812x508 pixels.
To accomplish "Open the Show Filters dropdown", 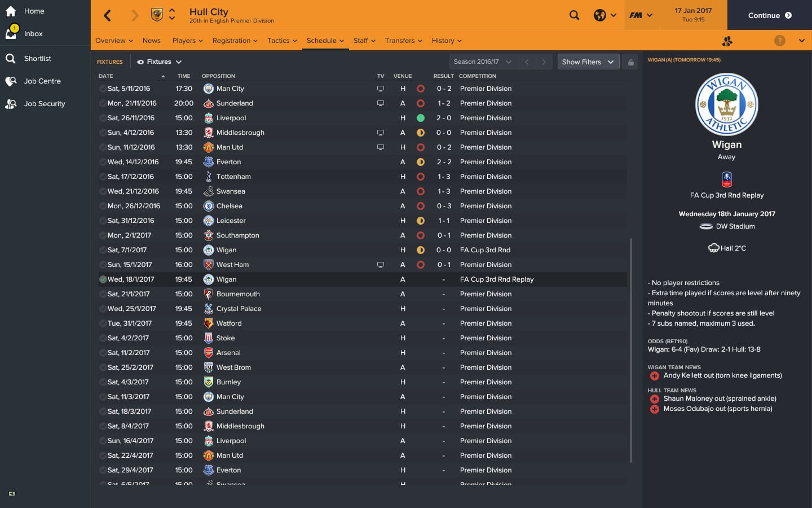I will click(x=588, y=62).
